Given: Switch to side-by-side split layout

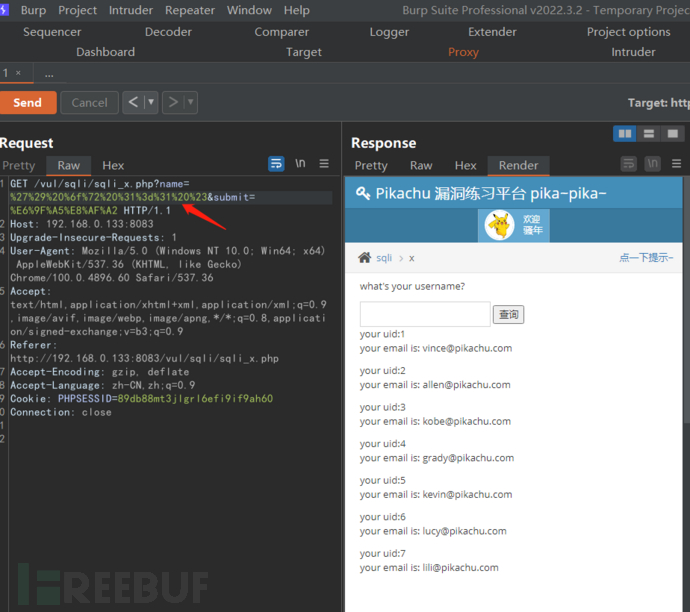Looking at the screenshot, I should click(624, 134).
